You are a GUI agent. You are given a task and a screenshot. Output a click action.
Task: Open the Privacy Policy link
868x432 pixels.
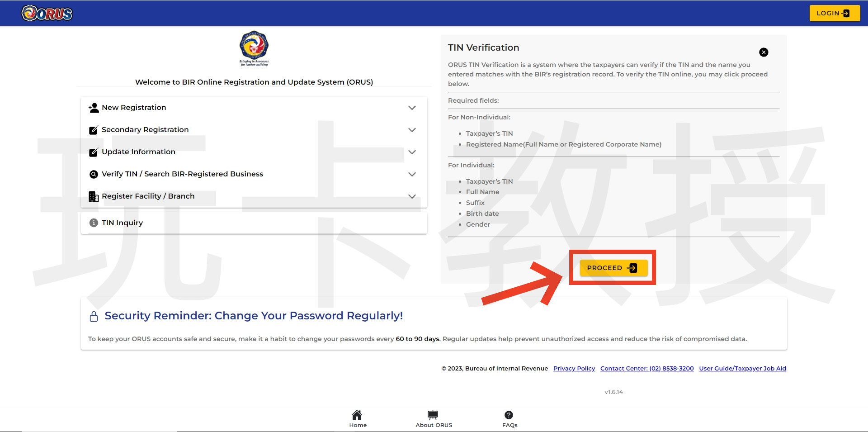[574, 368]
